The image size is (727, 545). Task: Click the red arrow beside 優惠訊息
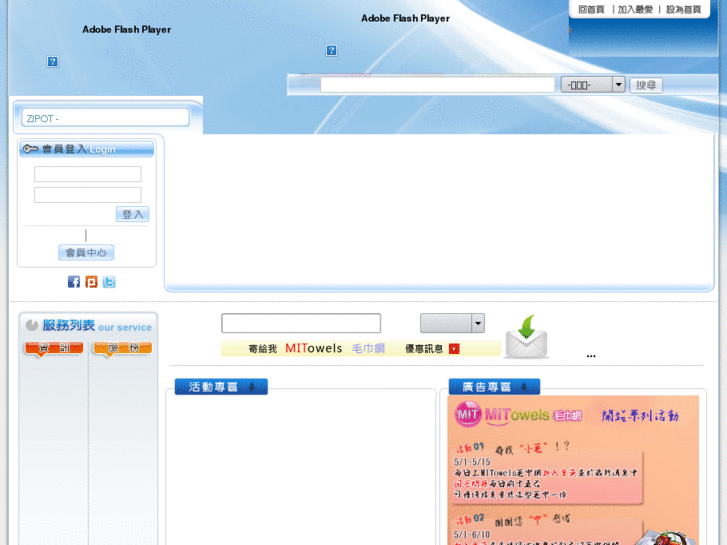click(x=454, y=349)
